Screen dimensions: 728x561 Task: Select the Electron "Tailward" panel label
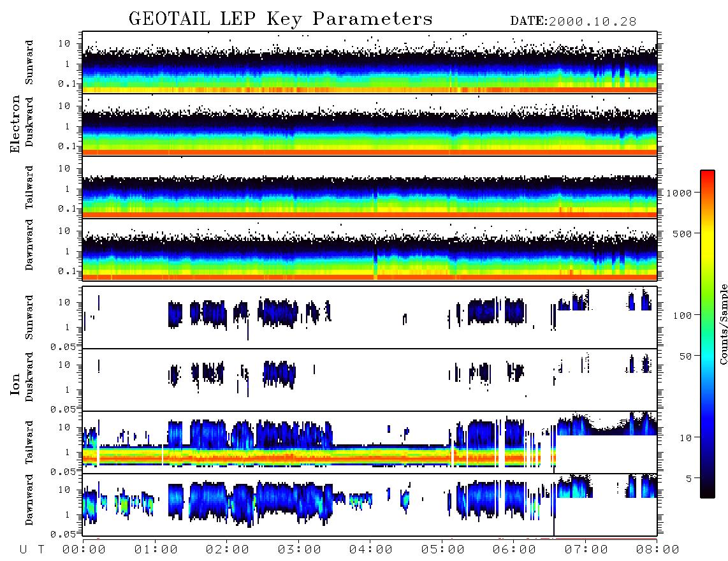pyautogui.click(x=29, y=187)
